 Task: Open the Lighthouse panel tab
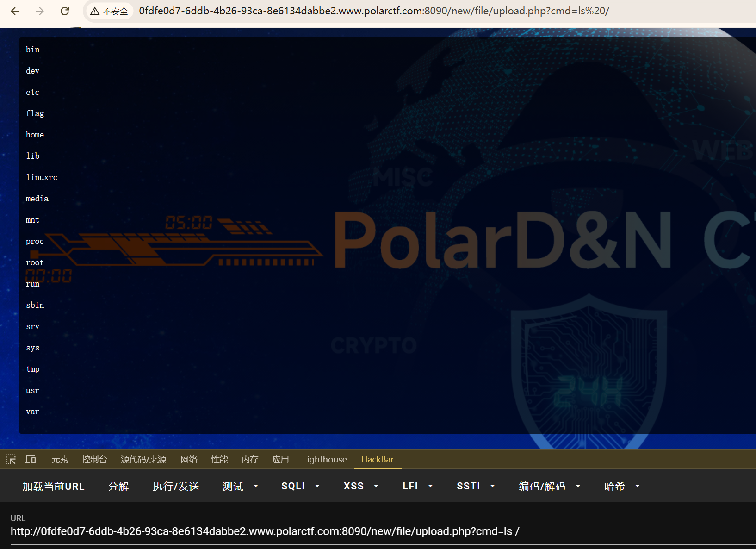[x=324, y=459]
